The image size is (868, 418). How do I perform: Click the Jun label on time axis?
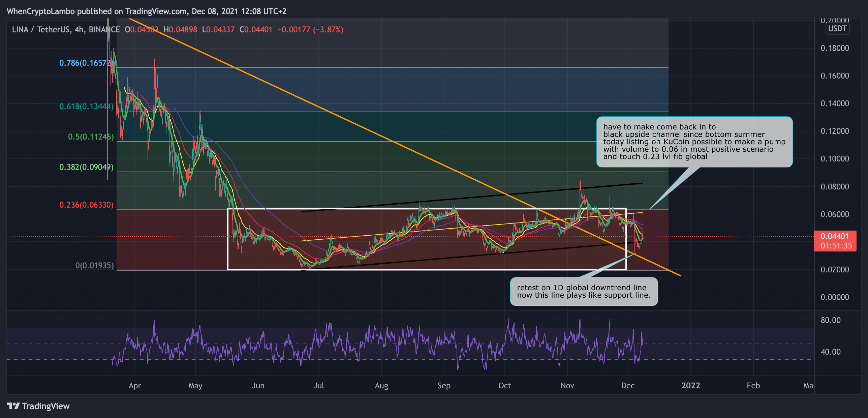(x=258, y=386)
